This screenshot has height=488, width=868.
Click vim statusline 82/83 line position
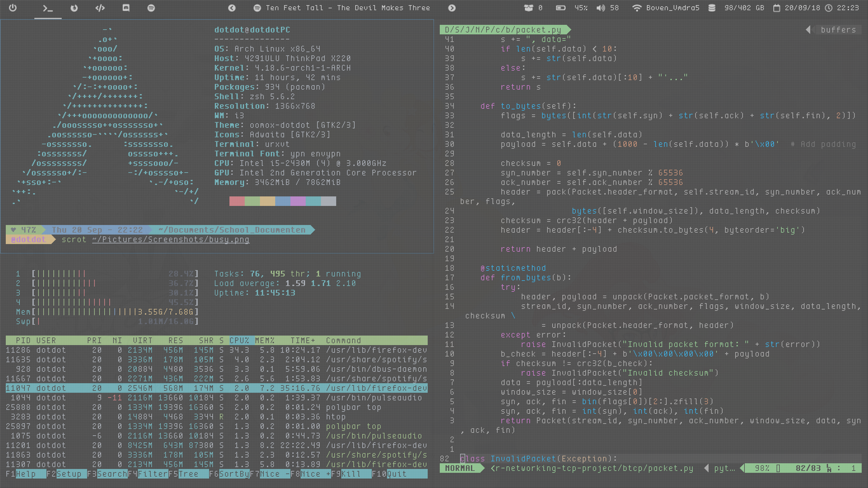point(808,468)
